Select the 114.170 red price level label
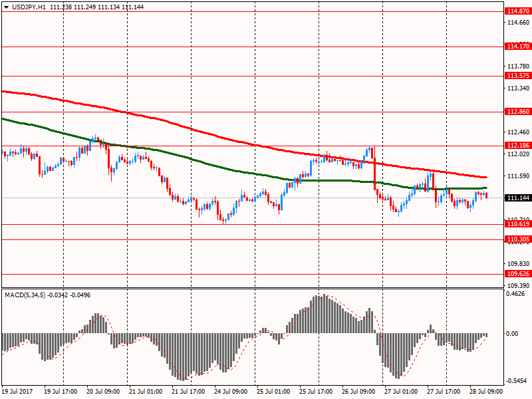Screen dimensions: 532x399 (x=518, y=46)
